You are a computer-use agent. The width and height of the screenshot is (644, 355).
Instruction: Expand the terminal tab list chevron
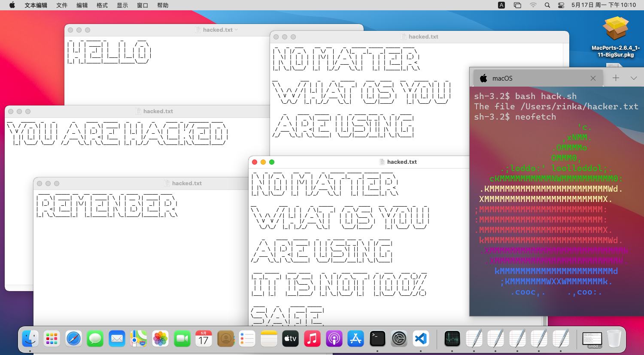[x=634, y=78]
